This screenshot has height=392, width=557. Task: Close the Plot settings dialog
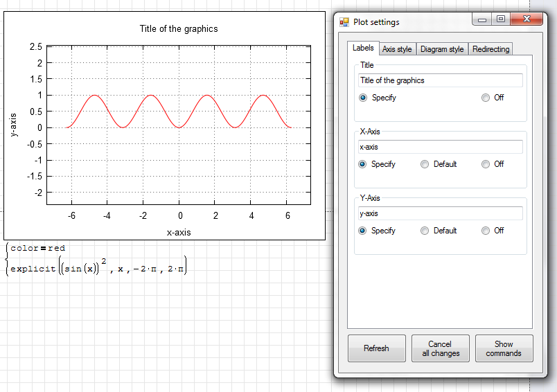pos(527,20)
